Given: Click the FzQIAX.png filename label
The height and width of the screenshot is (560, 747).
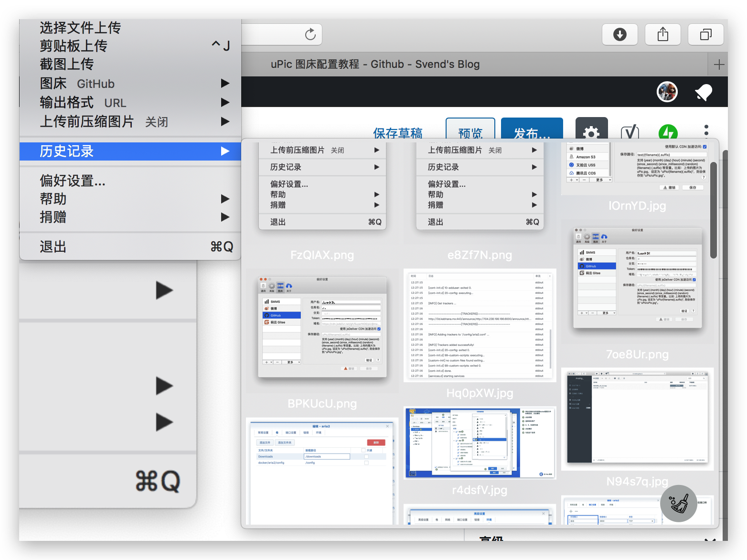Looking at the screenshot, I should click(322, 255).
